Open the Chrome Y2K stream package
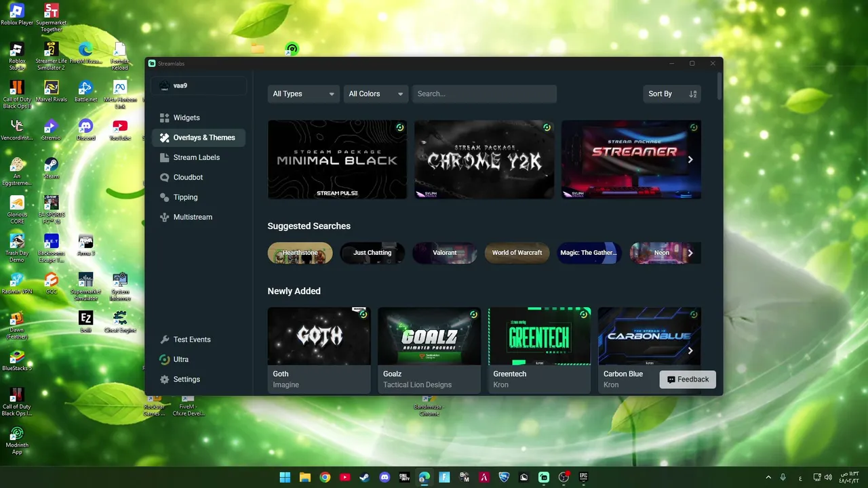868x488 pixels. coord(484,160)
